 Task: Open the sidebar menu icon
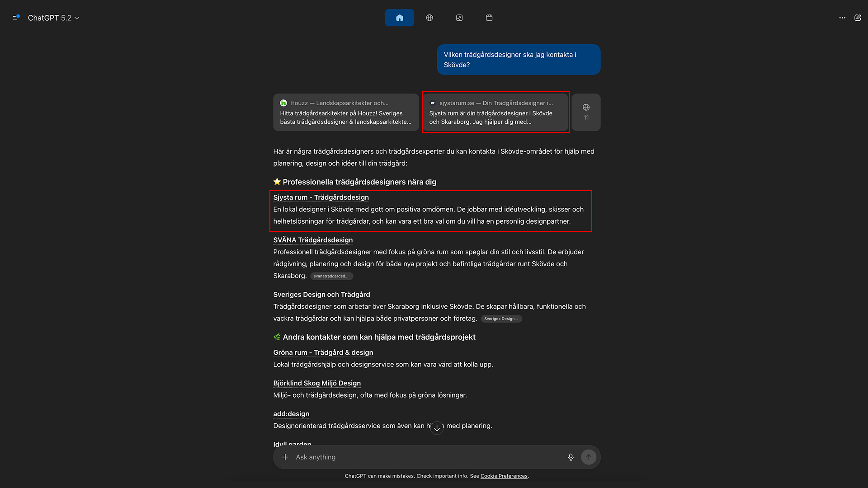16,18
